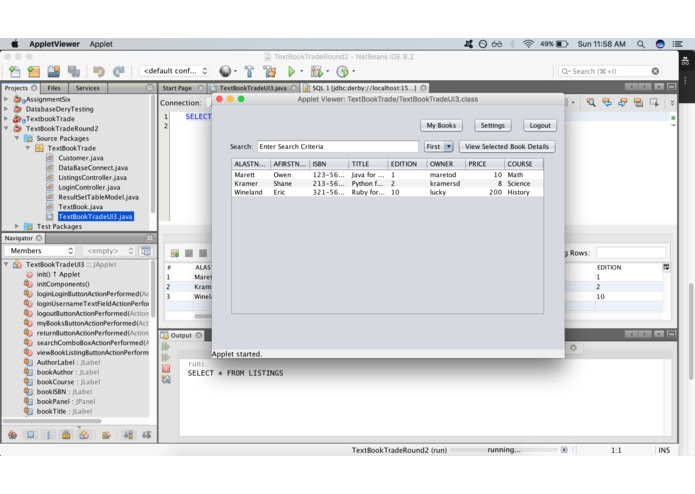Switch to the Files tab
The height and width of the screenshot is (494, 695).
pos(54,88)
